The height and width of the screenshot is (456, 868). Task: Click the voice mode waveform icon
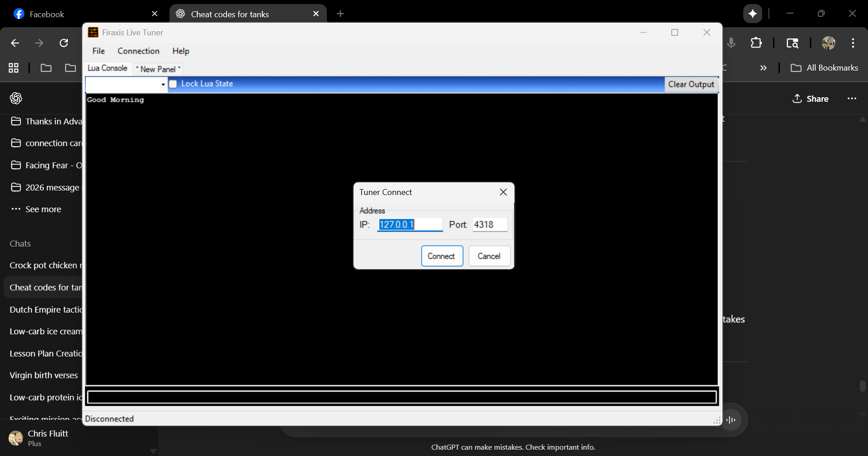coord(731,420)
